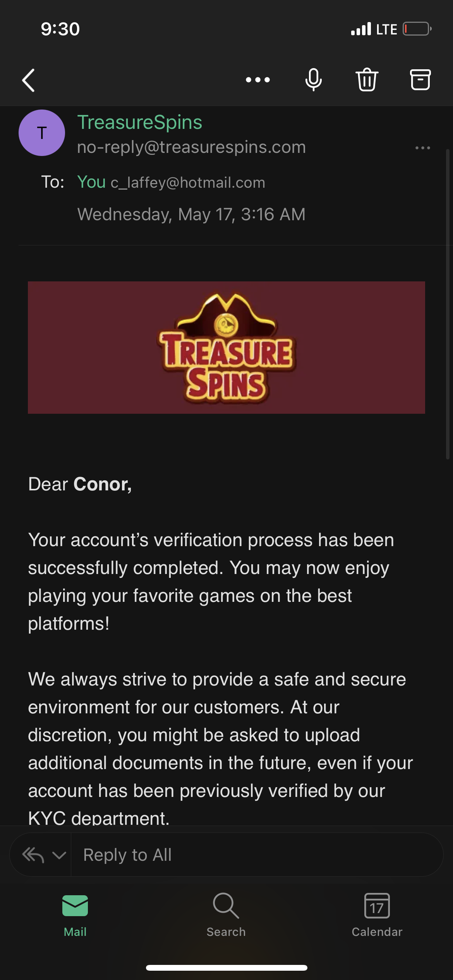Viewport: 453px width, 980px height.
Task: Tap the email scrollbar on right edge
Action: coord(448,304)
